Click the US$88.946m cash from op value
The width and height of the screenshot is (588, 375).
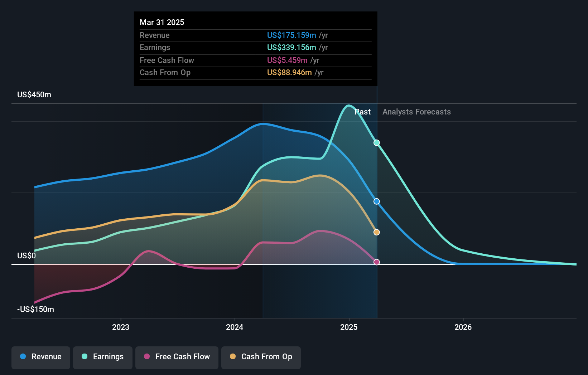point(289,72)
